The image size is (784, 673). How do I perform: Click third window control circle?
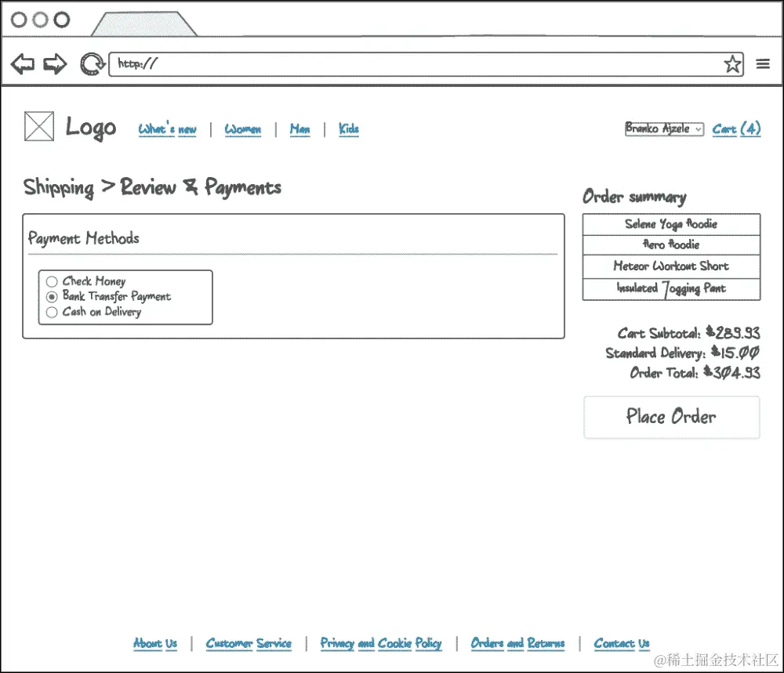pos(61,20)
